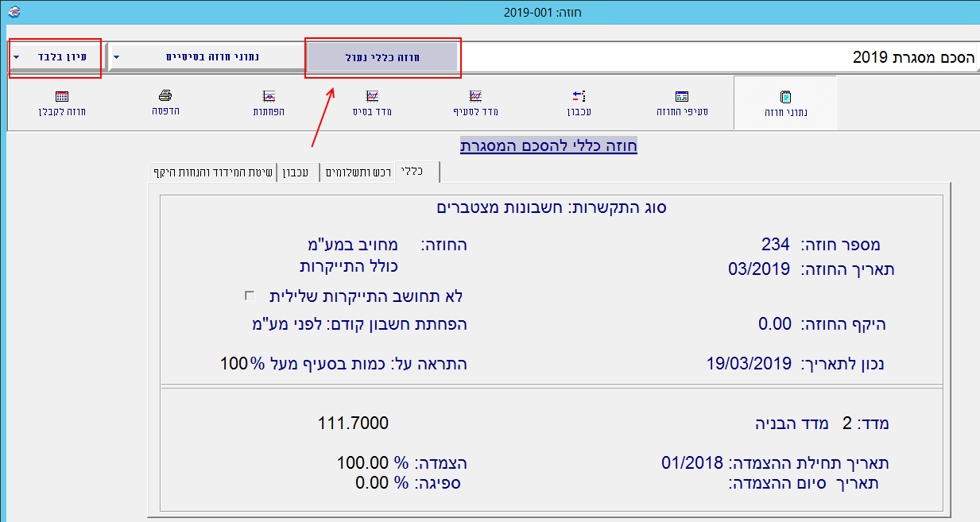Open the נתוני חוזה toolbar icon
Image resolution: width=980 pixels, height=522 pixels.
pos(784,97)
